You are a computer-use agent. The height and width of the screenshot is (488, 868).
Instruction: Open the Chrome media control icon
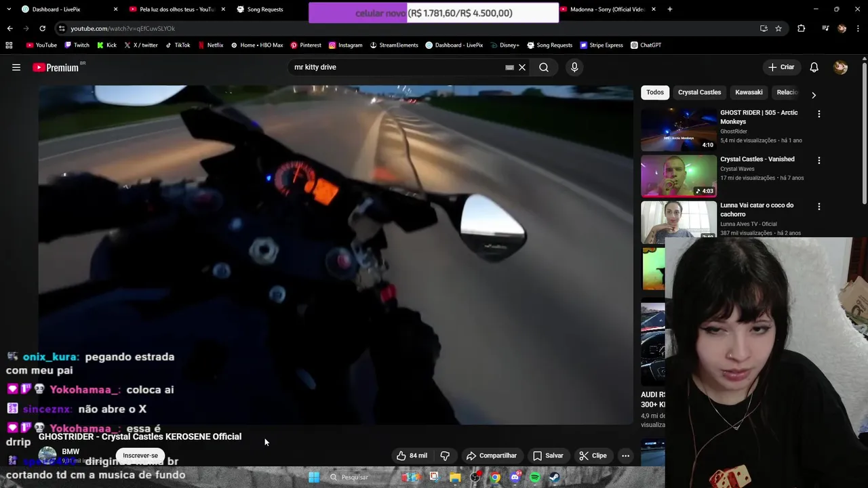pyautogui.click(x=825, y=28)
